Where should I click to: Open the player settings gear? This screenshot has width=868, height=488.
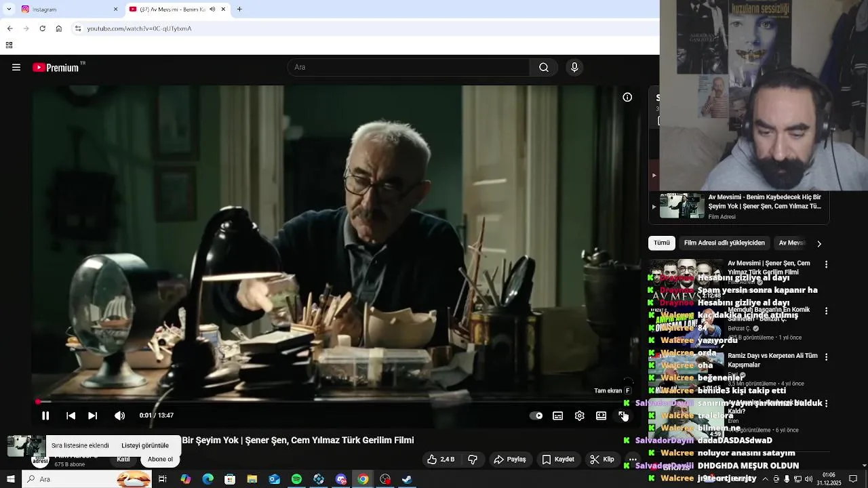coord(579,415)
